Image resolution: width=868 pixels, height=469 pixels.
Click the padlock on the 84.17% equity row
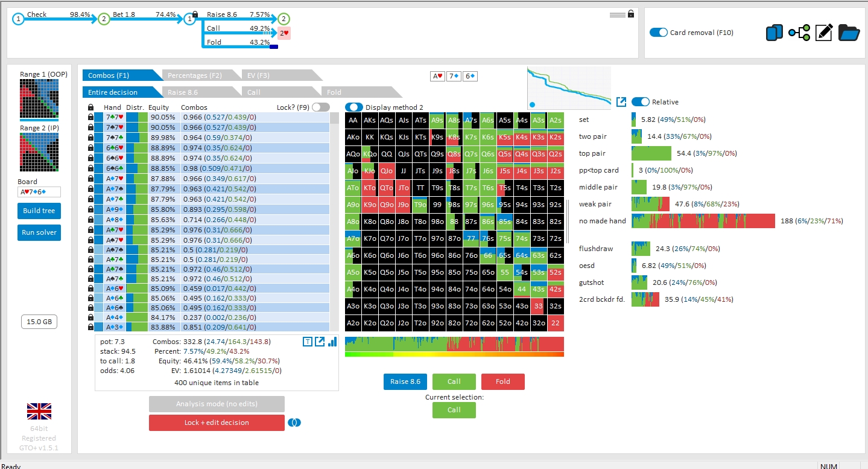tap(90, 317)
